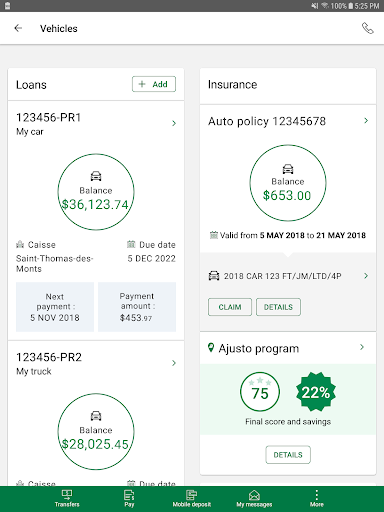Tap the 22% savings badge

click(x=316, y=392)
